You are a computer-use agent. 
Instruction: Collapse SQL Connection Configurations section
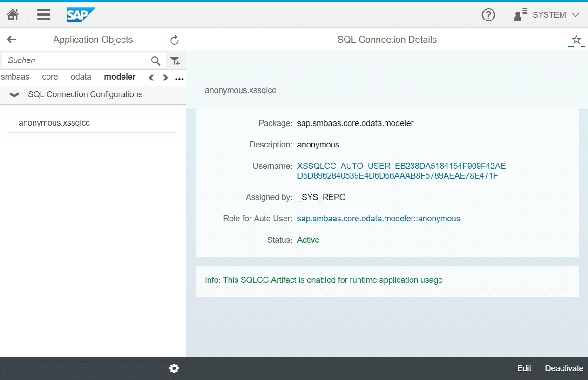[x=14, y=95]
